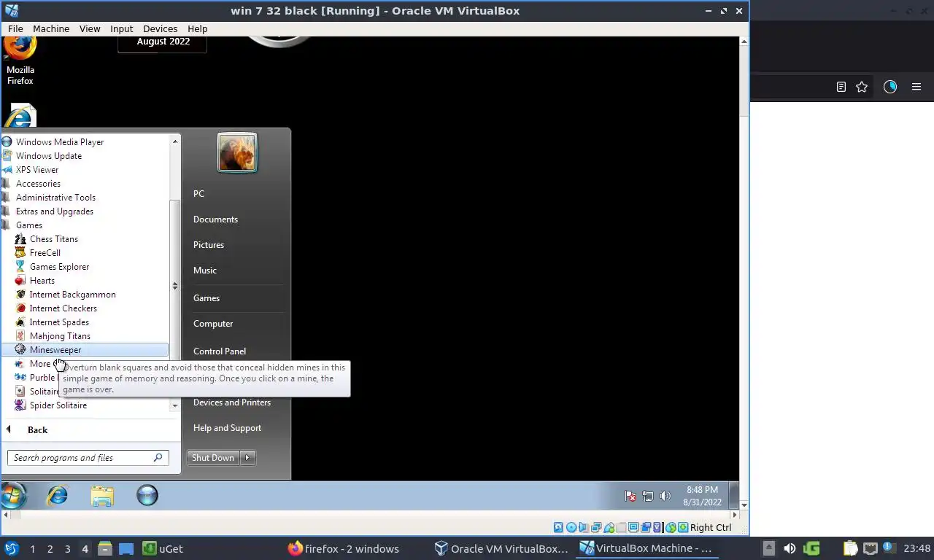Click VirtualBox USB devices status icon

coord(609,527)
